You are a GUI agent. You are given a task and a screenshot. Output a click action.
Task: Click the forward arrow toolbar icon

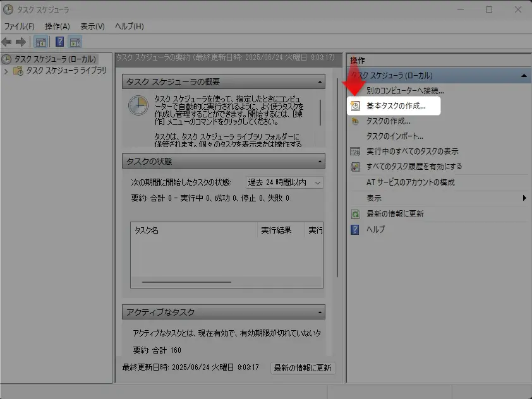pos(21,42)
